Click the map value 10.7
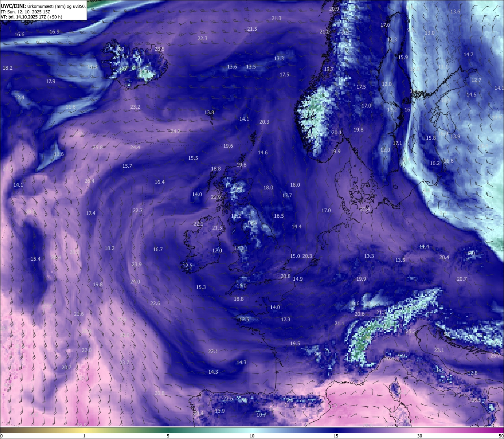The height and width of the screenshot is (439, 504). [x=261, y=415]
